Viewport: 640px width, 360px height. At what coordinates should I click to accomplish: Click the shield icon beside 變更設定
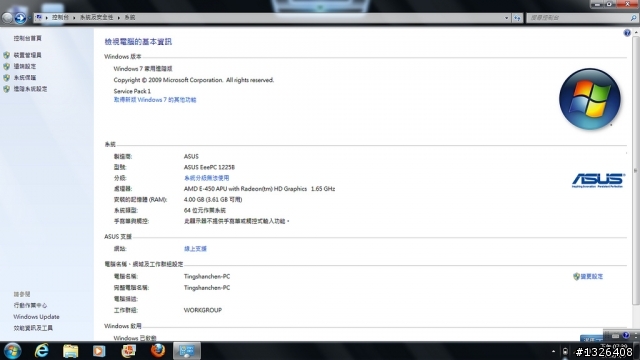click(576, 276)
